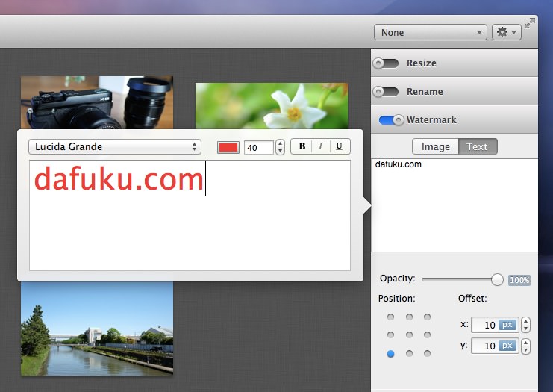Click the x offset input field
This screenshot has height=392, width=553.
[x=495, y=325]
